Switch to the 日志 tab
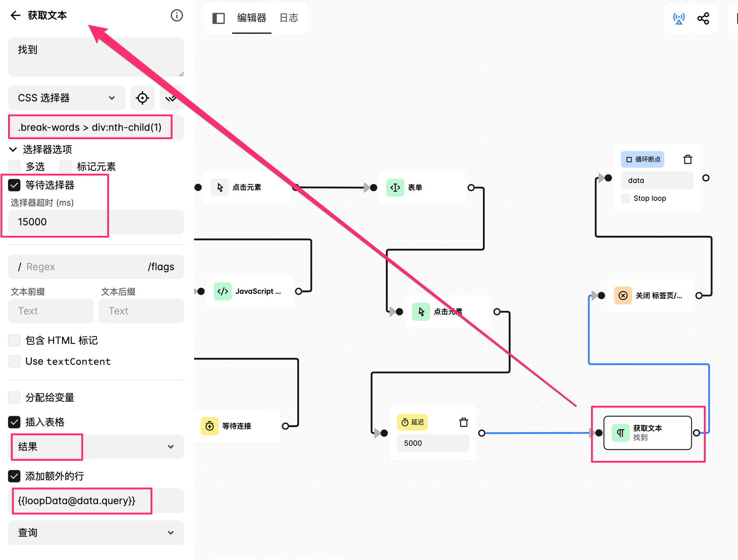The width and height of the screenshot is (738, 560). click(289, 18)
